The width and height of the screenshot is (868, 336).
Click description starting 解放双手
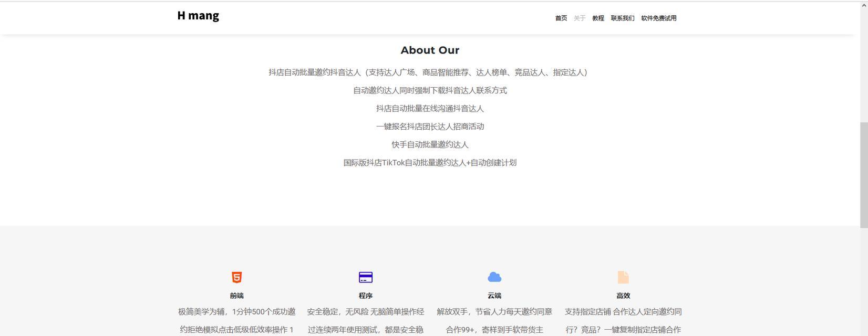pyautogui.click(x=494, y=321)
